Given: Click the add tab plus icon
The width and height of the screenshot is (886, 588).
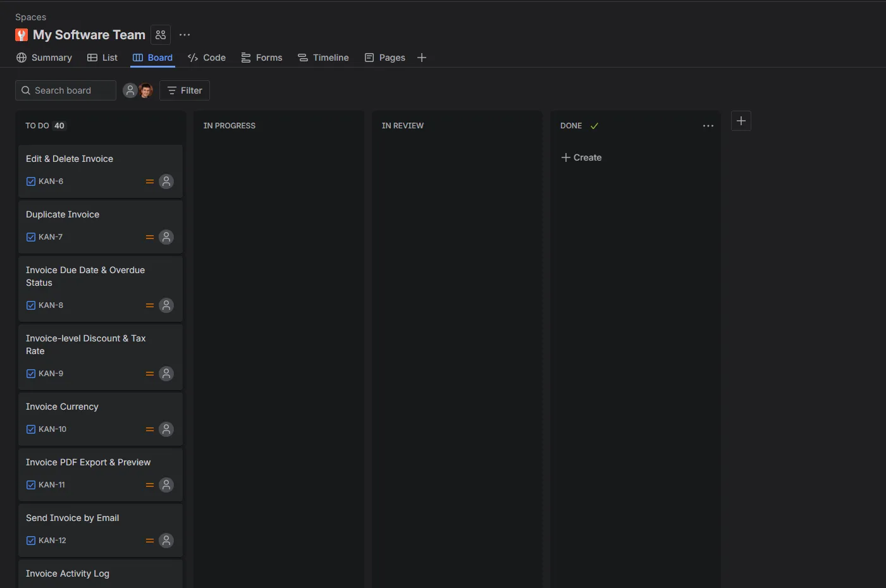Looking at the screenshot, I should [x=422, y=58].
